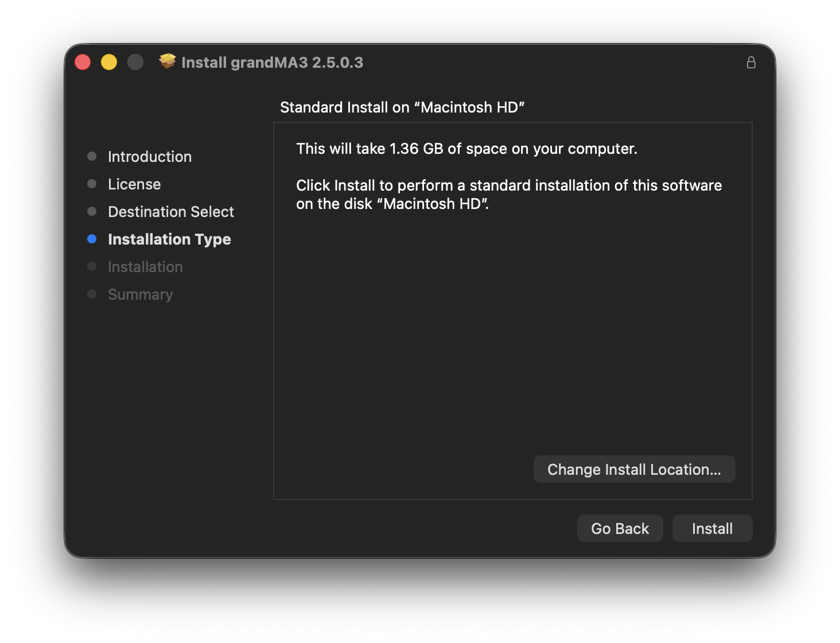Open Change Install Location options
Screen dimensions: 840x643
tap(634, 469)
